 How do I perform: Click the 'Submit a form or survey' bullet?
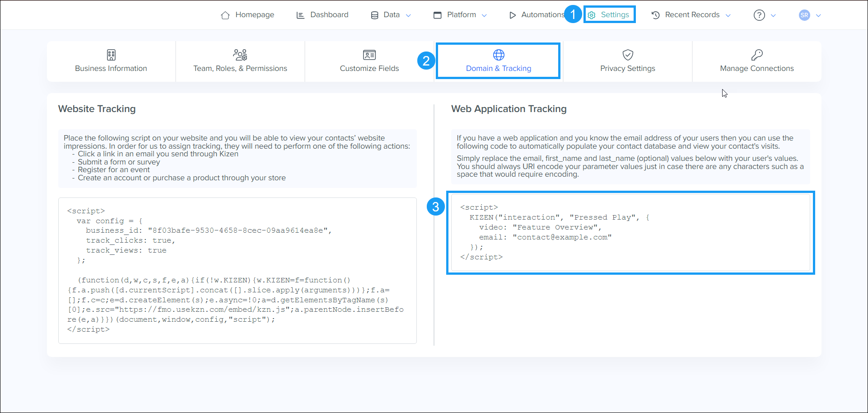tap(119, 162)
